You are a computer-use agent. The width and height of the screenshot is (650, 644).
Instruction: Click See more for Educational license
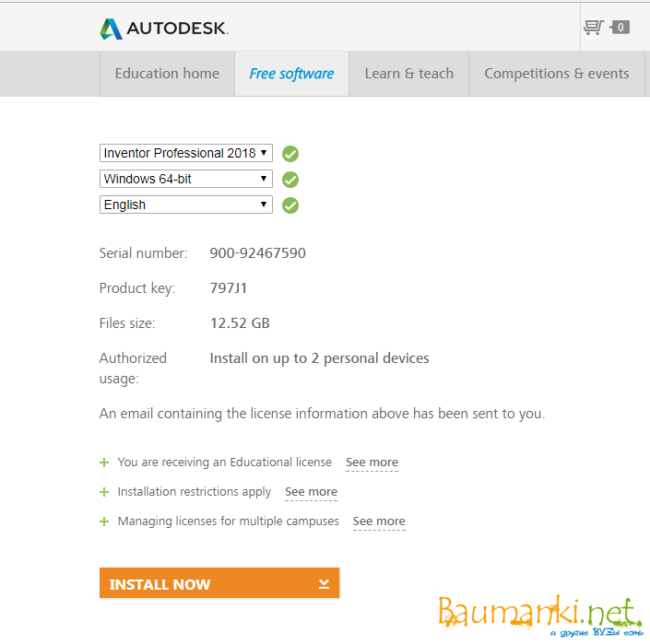coord(372,463)
